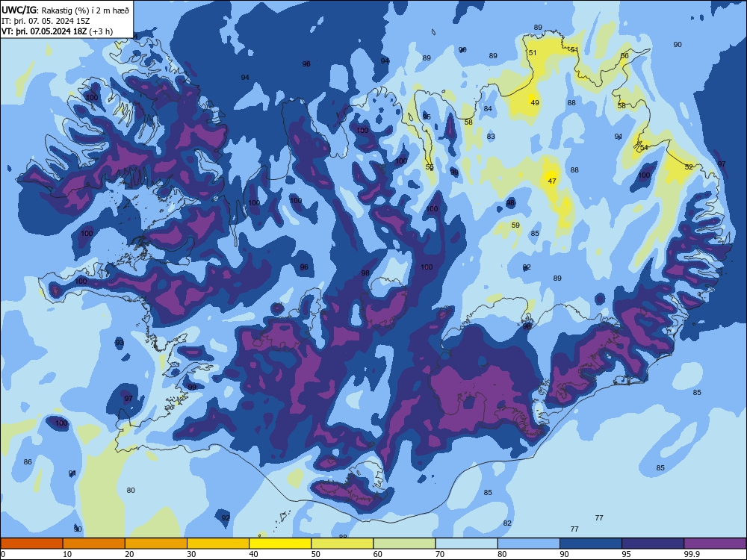Click the '86' humidity value over the ocean
The width and height of the screenshot is (747, 560).
(x=28, y=462)
